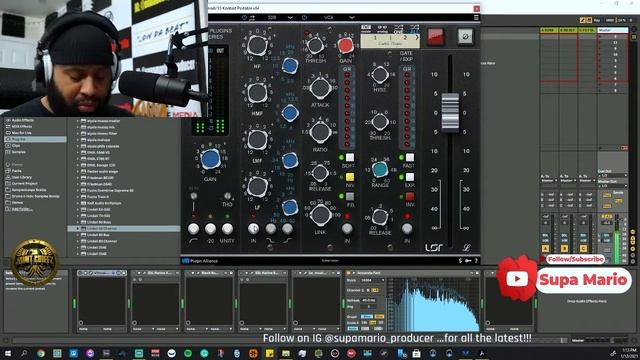Image resolution: width=640 pixels, height=360 pixels.
Task: Expand the Knif Audio Knifonium entry
Action: [78, 203]
